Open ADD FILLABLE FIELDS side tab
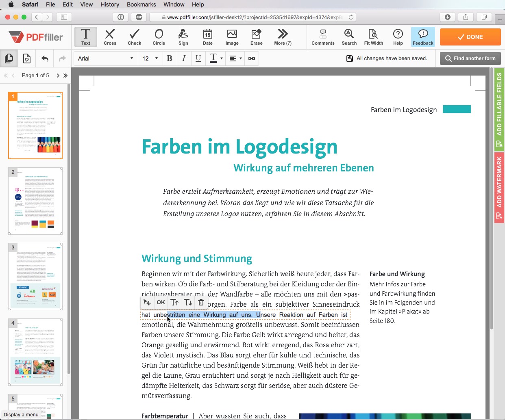 click(499, 109)
